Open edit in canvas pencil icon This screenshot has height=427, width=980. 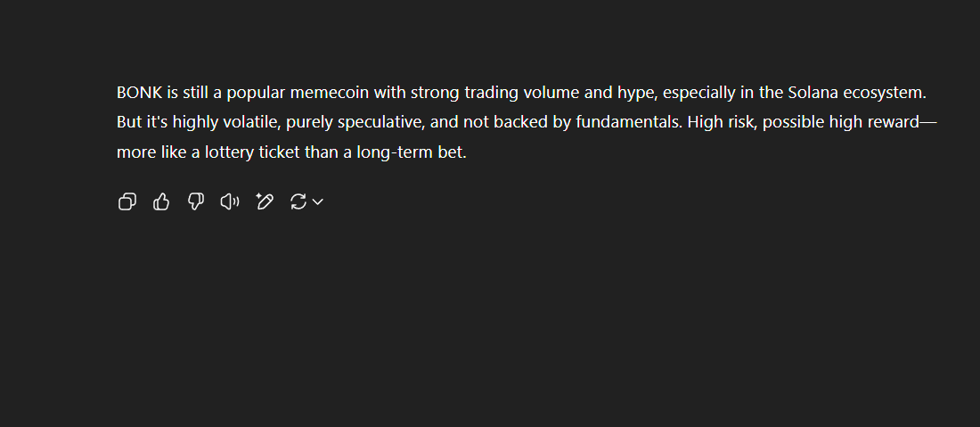(x=265, y=201)
